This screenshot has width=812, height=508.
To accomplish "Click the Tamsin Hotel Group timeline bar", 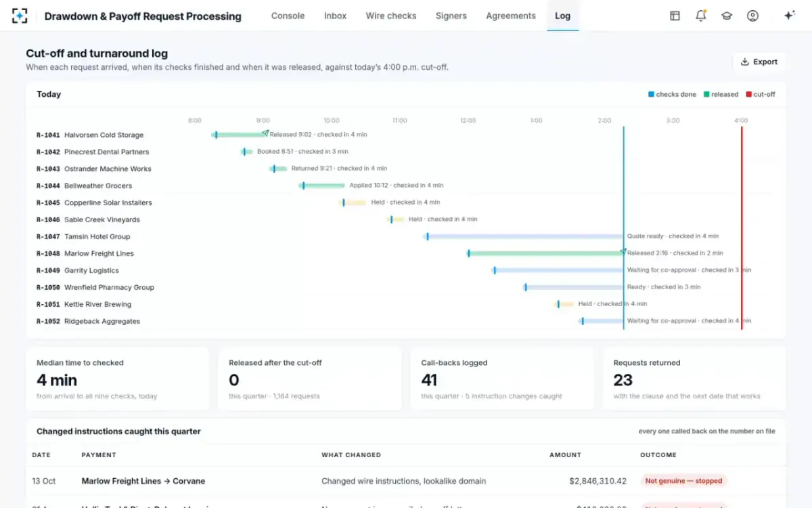I will tap(524, 236).
